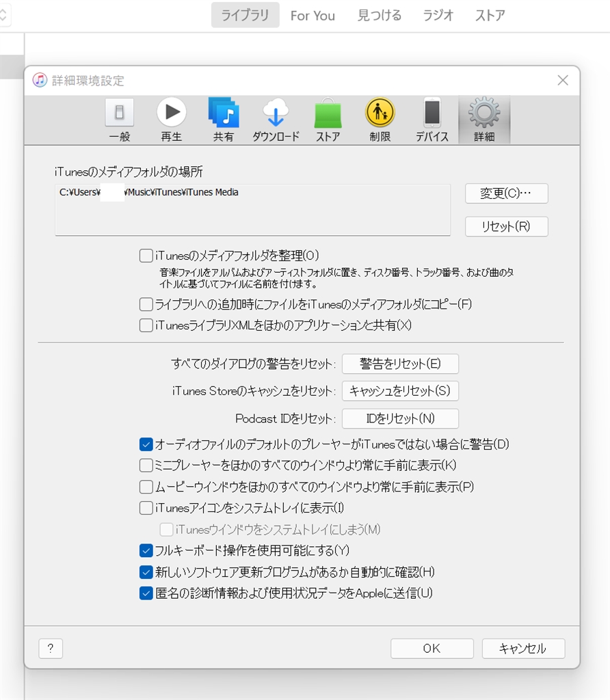This screenshot has height=700, width=610.
Task: Switch to 見つける tab in iTunes
Action: pos(380,16)
